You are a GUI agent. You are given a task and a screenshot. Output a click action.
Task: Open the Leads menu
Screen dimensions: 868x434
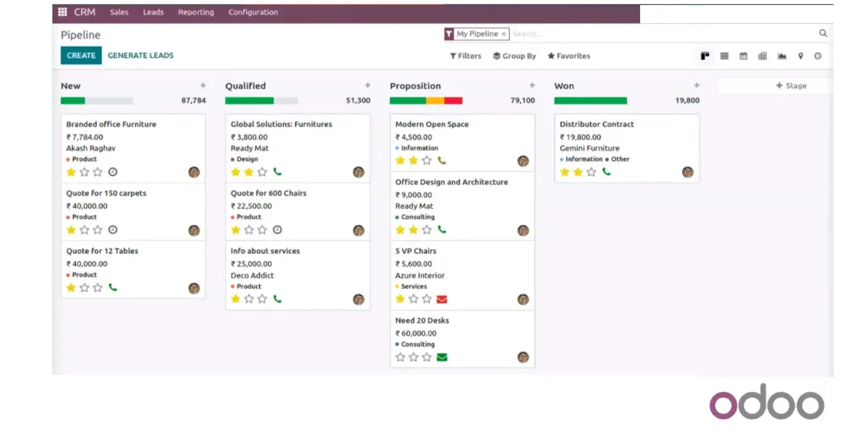[x=153, y=12]
